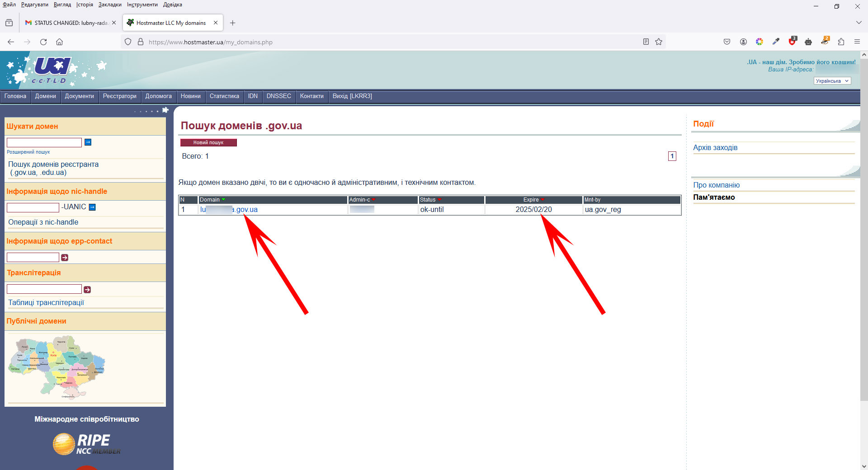Screen dimensions: 868x470
Task: Close the STATUS CHANGED Gmail tab
Action: pos(114,23)
